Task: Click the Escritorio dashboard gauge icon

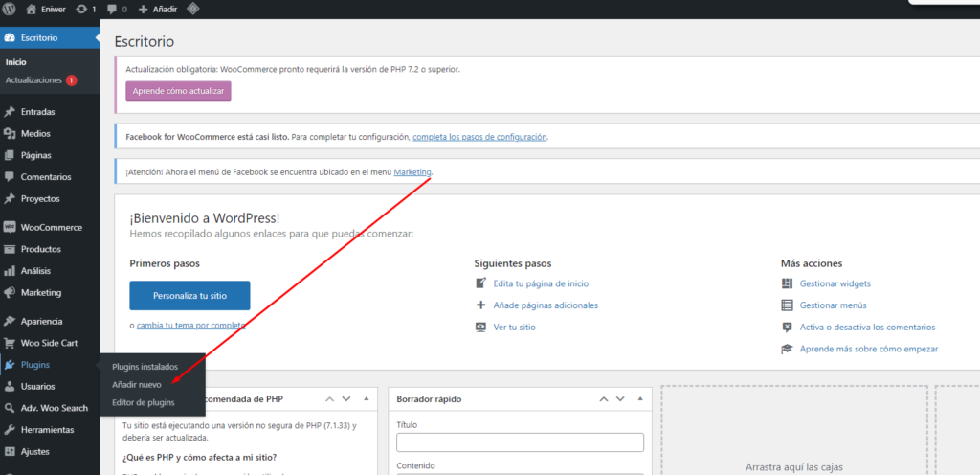Action: (x=10, y=37)
